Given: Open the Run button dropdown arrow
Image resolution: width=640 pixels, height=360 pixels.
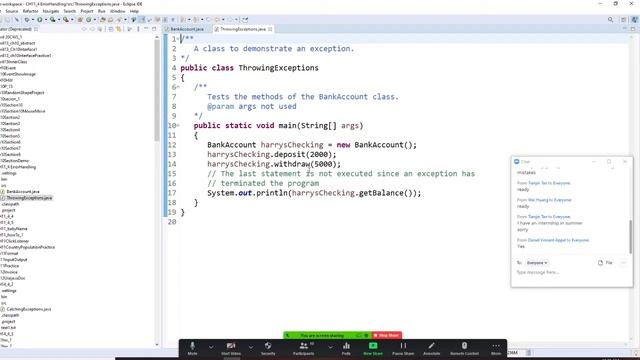Looking at the screenshot, I should (x=46, y=20).
